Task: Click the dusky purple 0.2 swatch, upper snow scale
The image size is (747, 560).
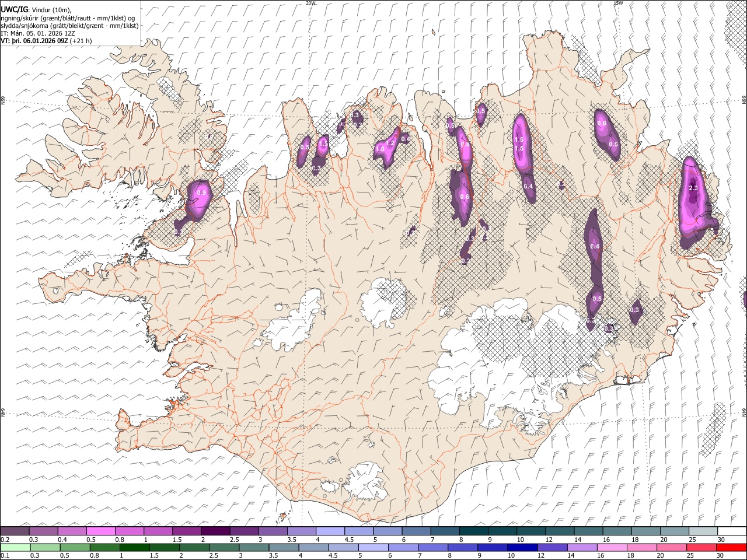Action: [15, 531]
